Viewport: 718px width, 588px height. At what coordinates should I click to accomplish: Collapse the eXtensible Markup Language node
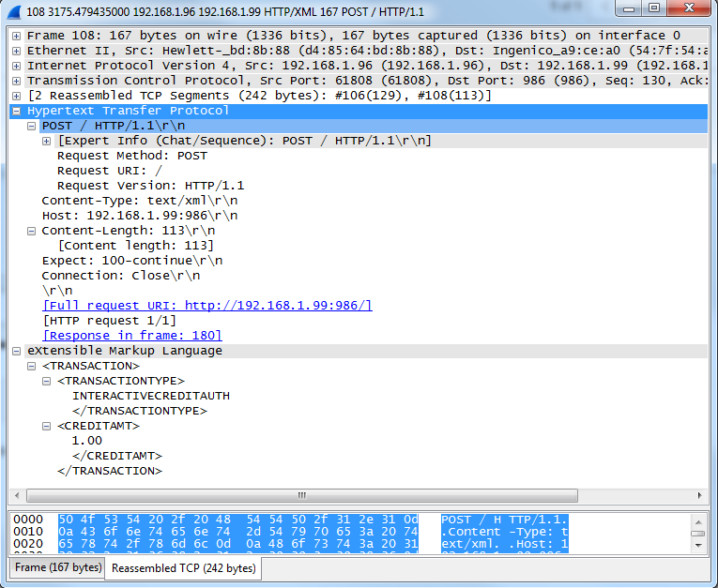[x=16, y=351]
